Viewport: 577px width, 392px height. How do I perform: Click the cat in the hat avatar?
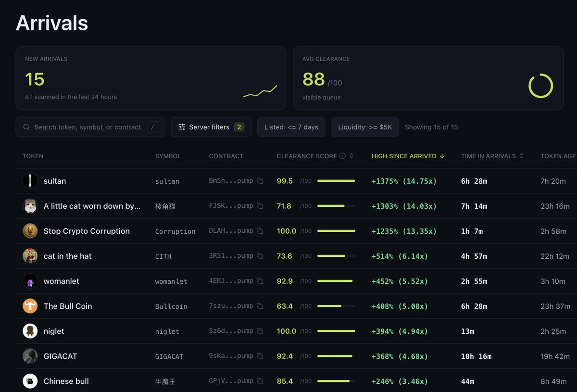[x=30, y=256]
